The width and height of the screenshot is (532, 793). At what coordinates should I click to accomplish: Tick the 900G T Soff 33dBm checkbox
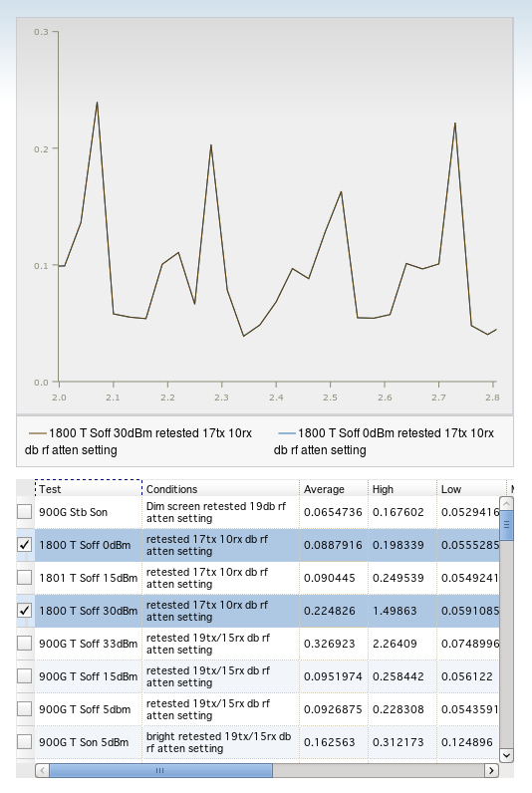pos(24,644)
